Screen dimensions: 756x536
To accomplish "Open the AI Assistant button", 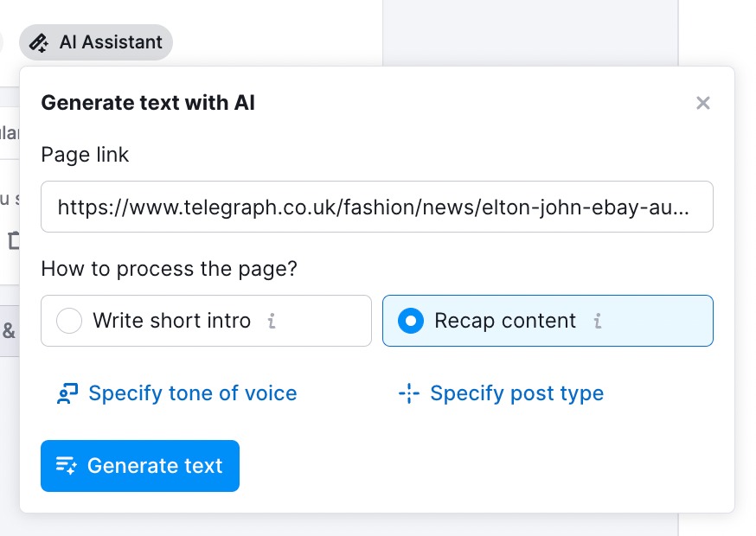I will click(96, 42).
